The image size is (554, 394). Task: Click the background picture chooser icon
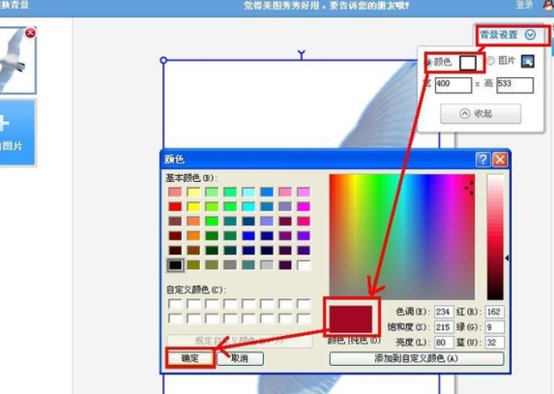pyautogui.click(x=528, y=61)
